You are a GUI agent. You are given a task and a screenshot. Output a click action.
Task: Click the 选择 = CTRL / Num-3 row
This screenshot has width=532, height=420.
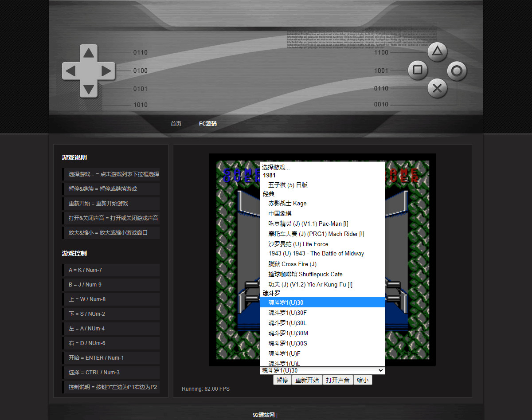(111, 373)
